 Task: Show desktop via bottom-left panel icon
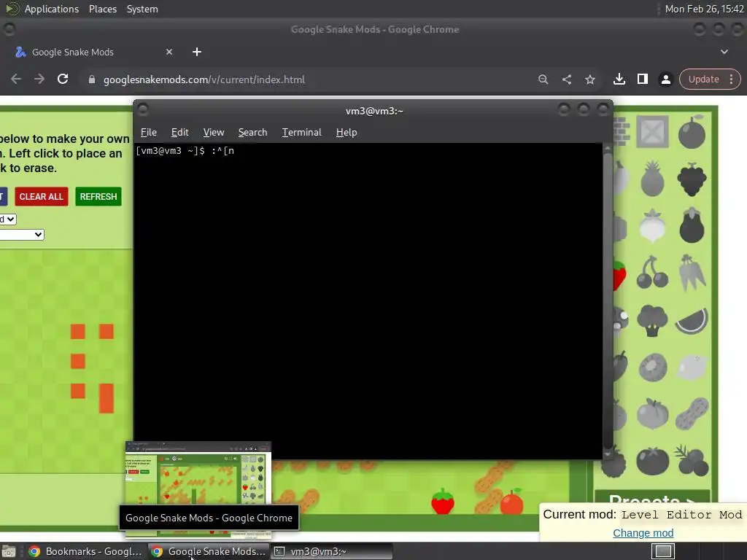9,551
